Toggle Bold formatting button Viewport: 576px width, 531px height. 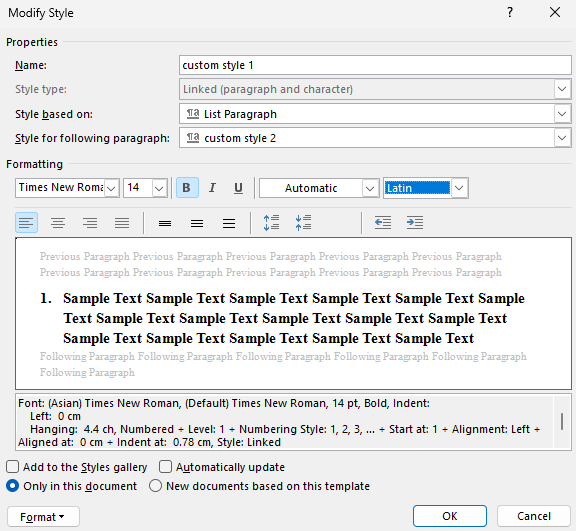coord(187,188)
